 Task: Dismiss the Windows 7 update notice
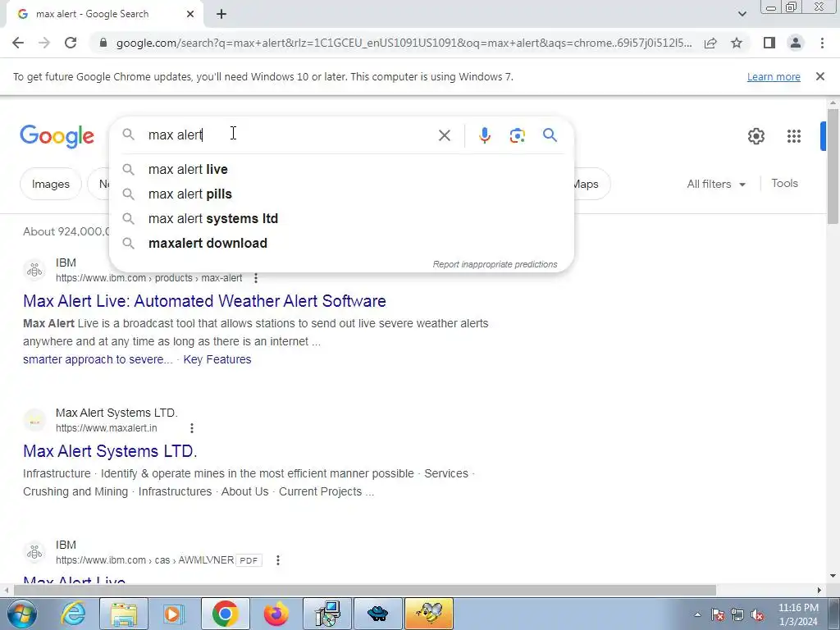tap(819, 76)
